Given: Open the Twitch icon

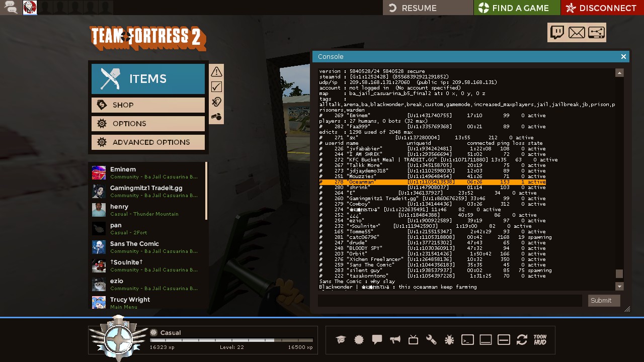Looking at the screenshot, I should 557,33.
